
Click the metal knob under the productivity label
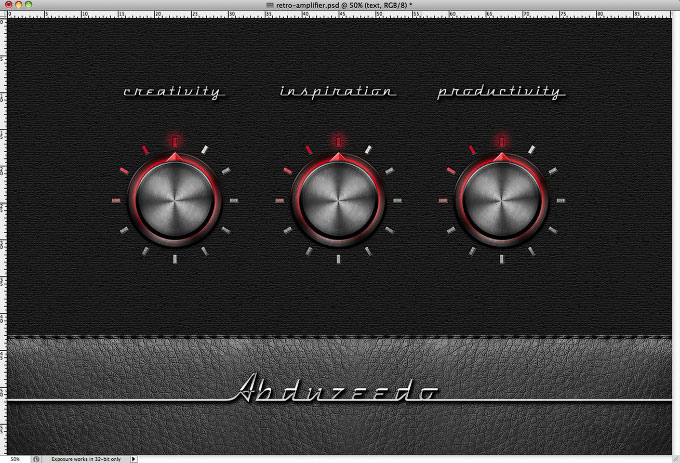(501, 201)
